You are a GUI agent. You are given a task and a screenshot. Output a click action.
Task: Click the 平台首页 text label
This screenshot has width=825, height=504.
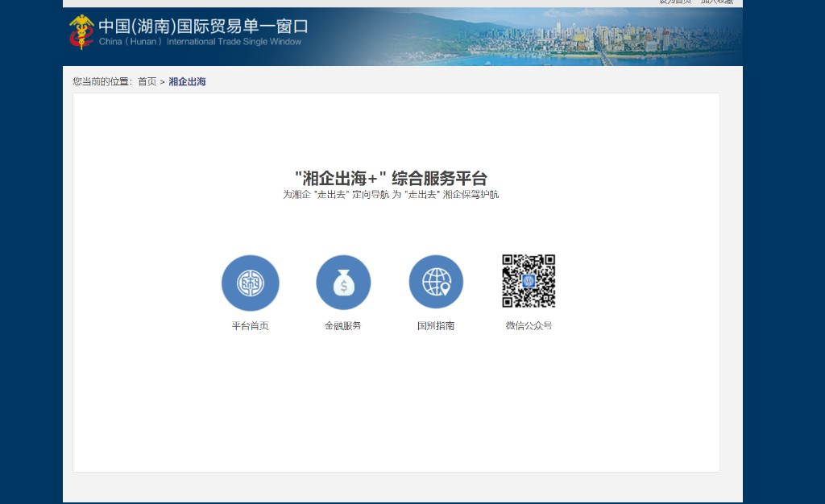tap(250, 326)
